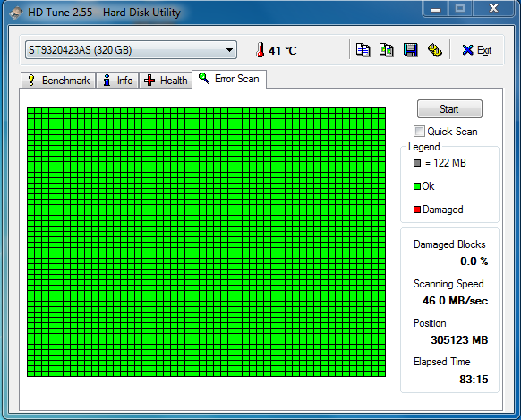Click the magnifier icon on Error Scan tab
This screenshot has width=521, height=420.
pyautogui.click(x=204, y=79)
